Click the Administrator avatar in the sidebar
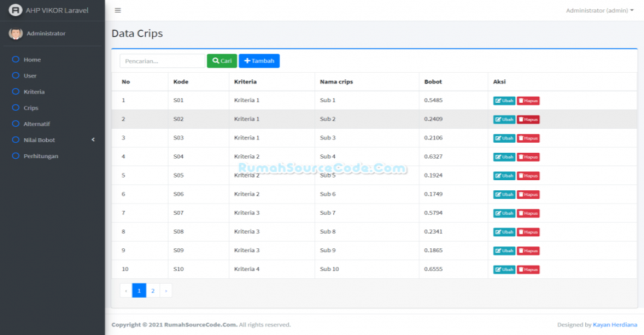 (15, 33)
